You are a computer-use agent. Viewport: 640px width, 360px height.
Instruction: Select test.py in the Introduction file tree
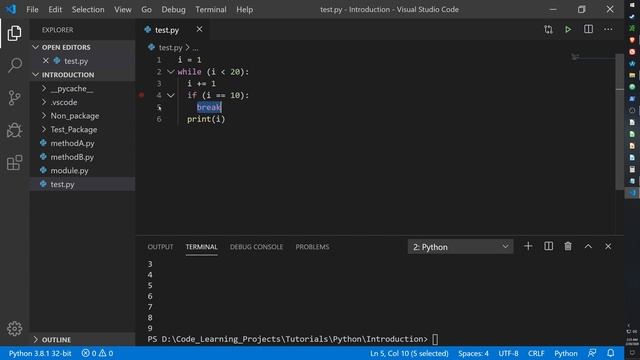coord(82,184)
